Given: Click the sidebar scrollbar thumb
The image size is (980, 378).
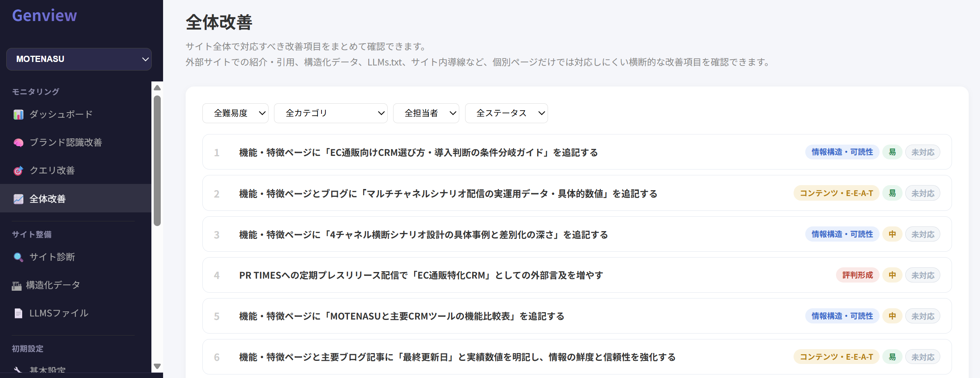Looking at the screenshot, I should 157,161.
